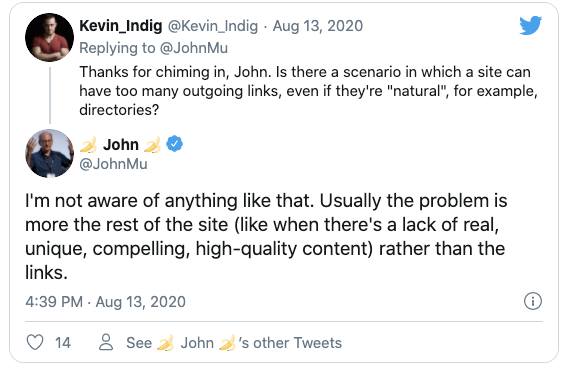Open the tweet info circle icon

tap(533, 301)
